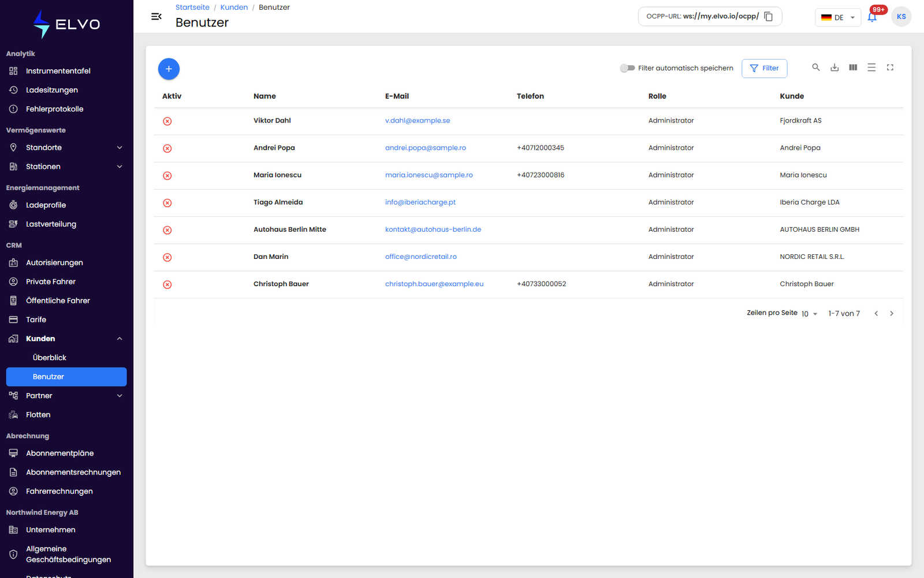Select the Christoph Bauer name cell
The height and width of the screenshot is (578, 924).
point(281,284)
